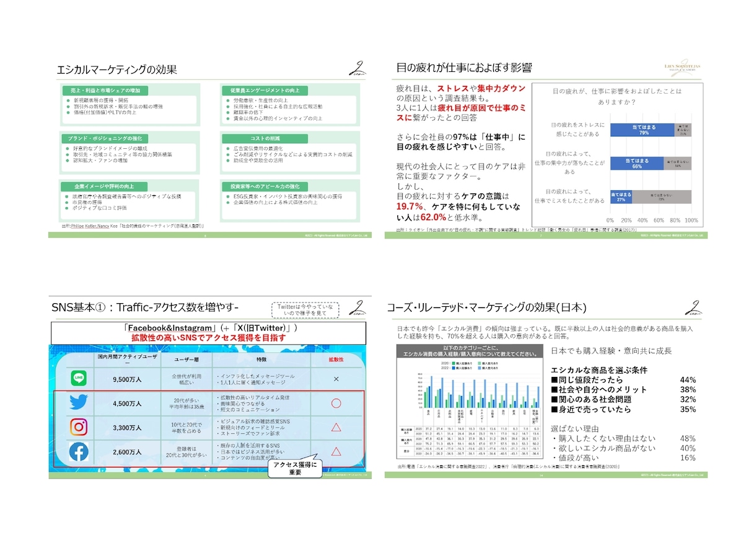The width and height of the screenshot is (756, 535).
Task: Select red text 19.7% in eye fatigue slide
Action: (x=409, y=206)
